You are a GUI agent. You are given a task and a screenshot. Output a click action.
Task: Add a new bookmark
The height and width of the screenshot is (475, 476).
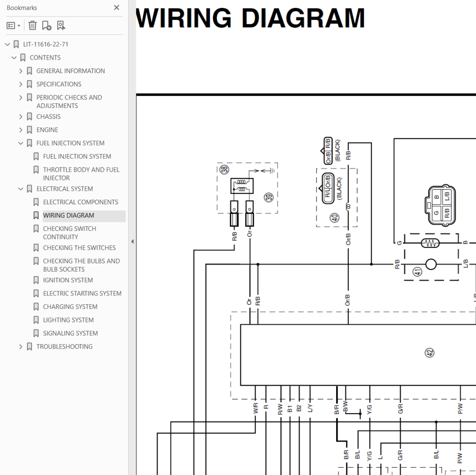pyautogui.click(x=46, y=26)
